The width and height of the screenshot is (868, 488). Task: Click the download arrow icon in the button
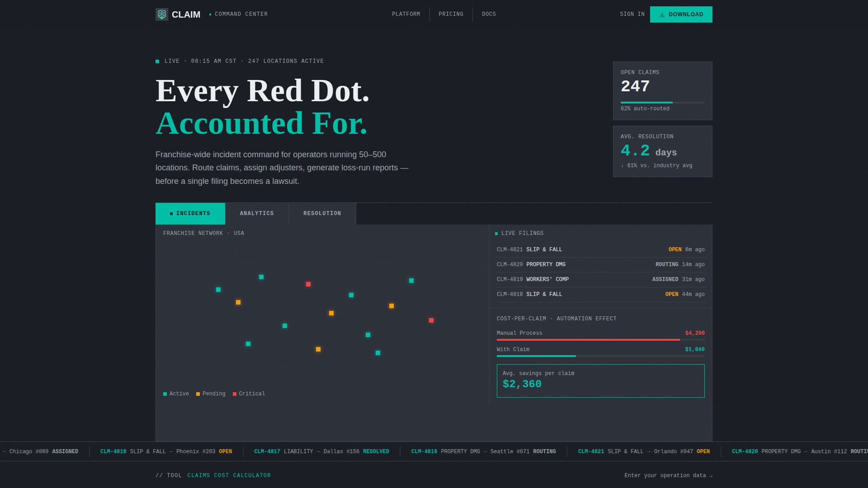(x=662, y=14)
